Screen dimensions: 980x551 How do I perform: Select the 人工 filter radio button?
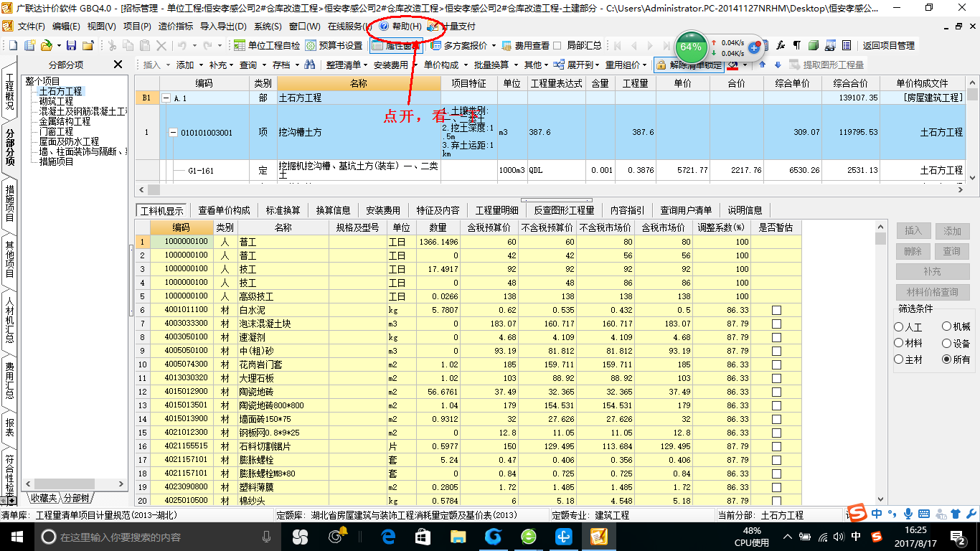pos(899,327)
